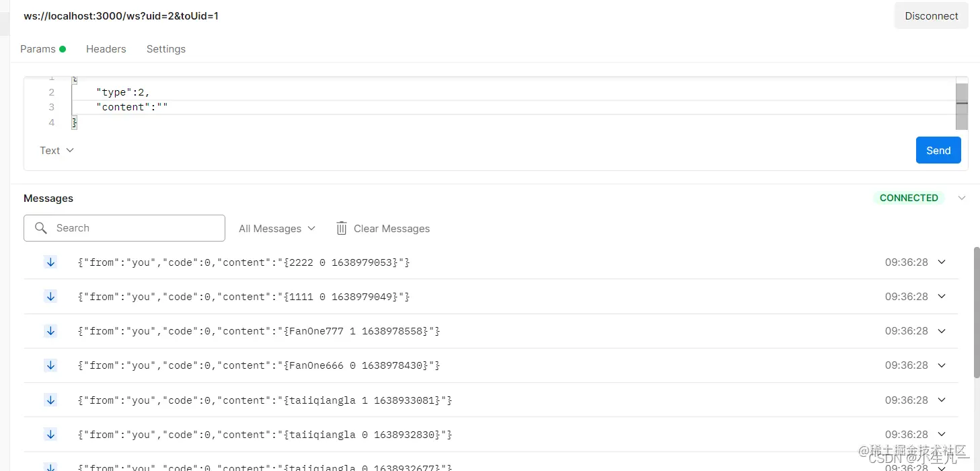This screenshot has height=471, width=980.
Task: Click incoming arrow for taiiqiangla 1638933081 message
Action: coord(50,400)
